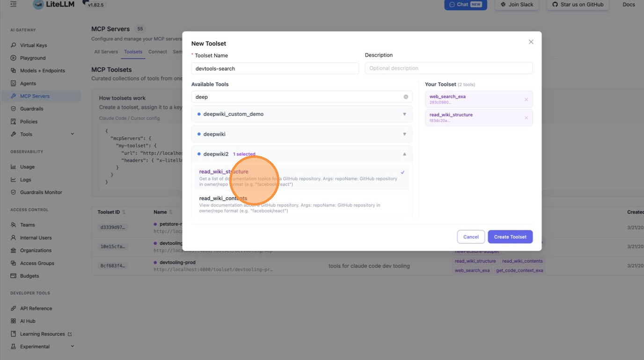Select the read_wiki_contents tool

click(x=302, y=204)
